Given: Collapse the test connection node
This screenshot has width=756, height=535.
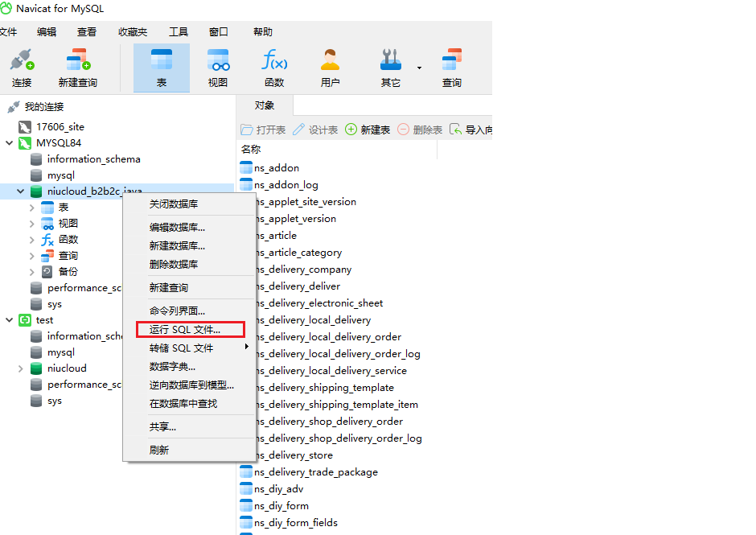Looking at the screenshot, I should [9, 320].
